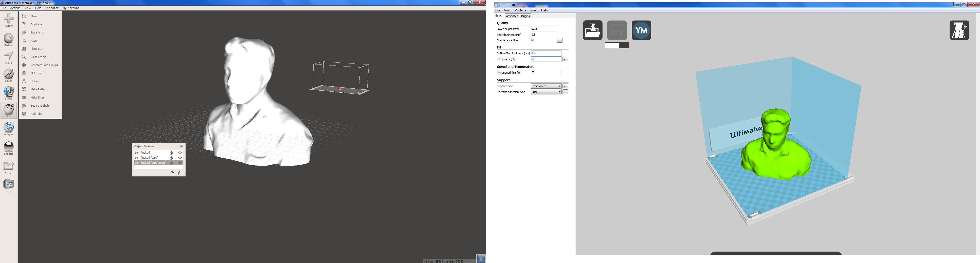Click the Print speed input field
The width and height of the screenshot is (980, 263).
click(x=546, y=72)
